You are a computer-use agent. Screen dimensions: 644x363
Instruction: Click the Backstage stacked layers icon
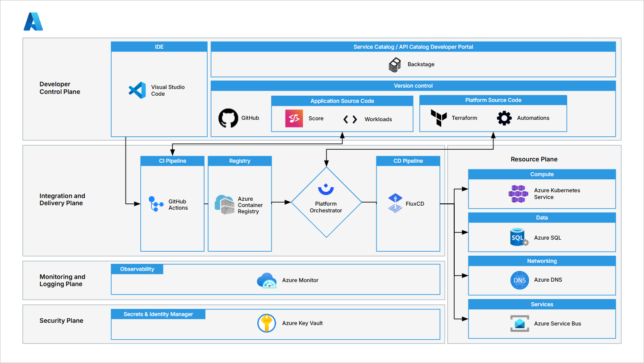(x=395, y=65)
